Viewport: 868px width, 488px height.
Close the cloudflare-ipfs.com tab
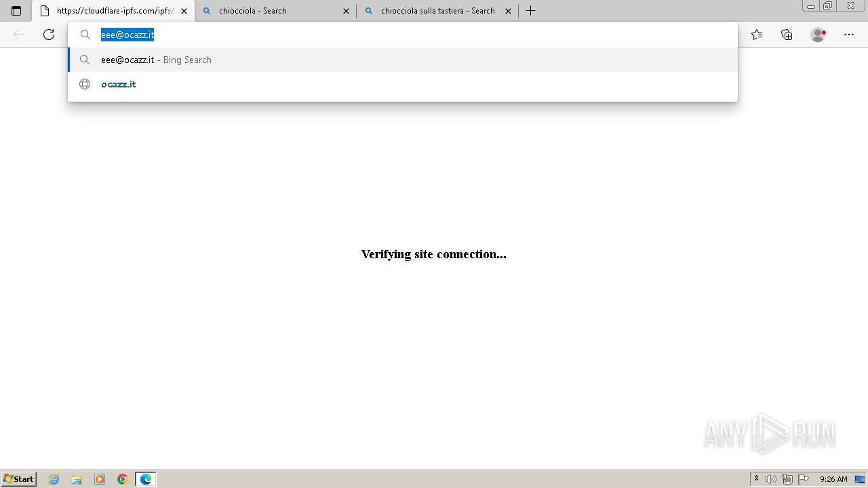coord(184,11)
